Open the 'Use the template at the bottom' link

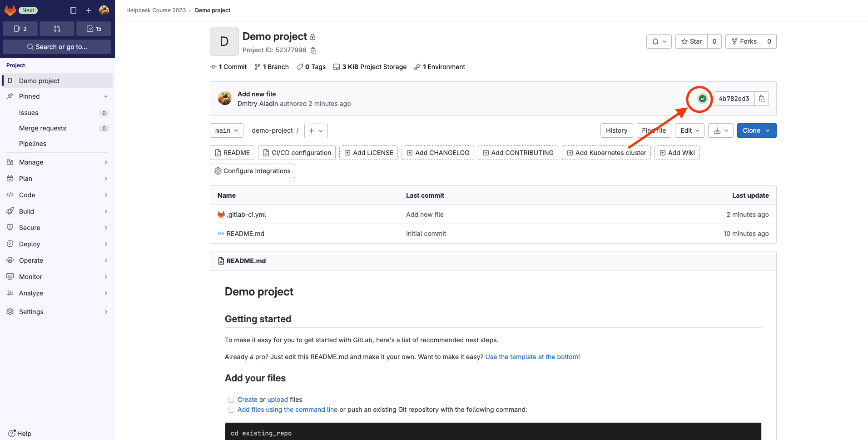[531, 357]
